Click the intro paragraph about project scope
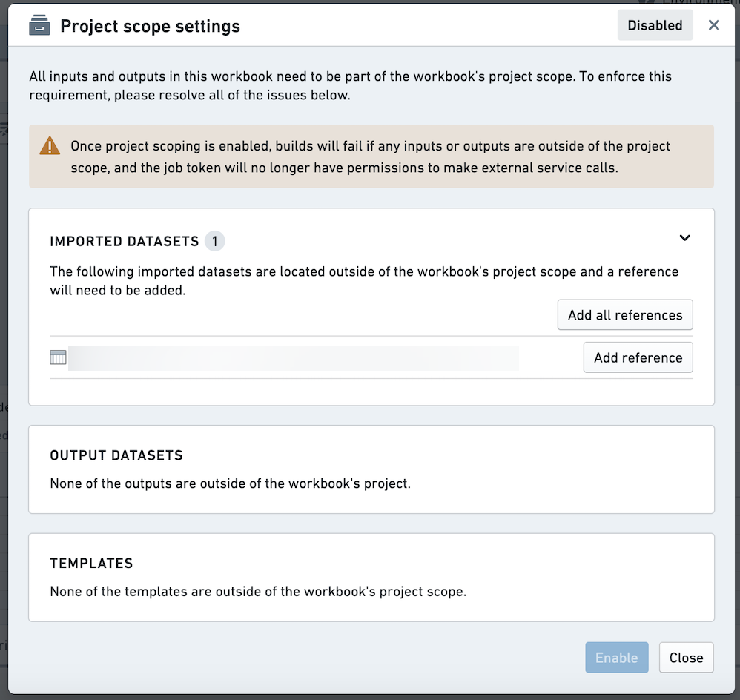740x700 pixels. [350, 85]
